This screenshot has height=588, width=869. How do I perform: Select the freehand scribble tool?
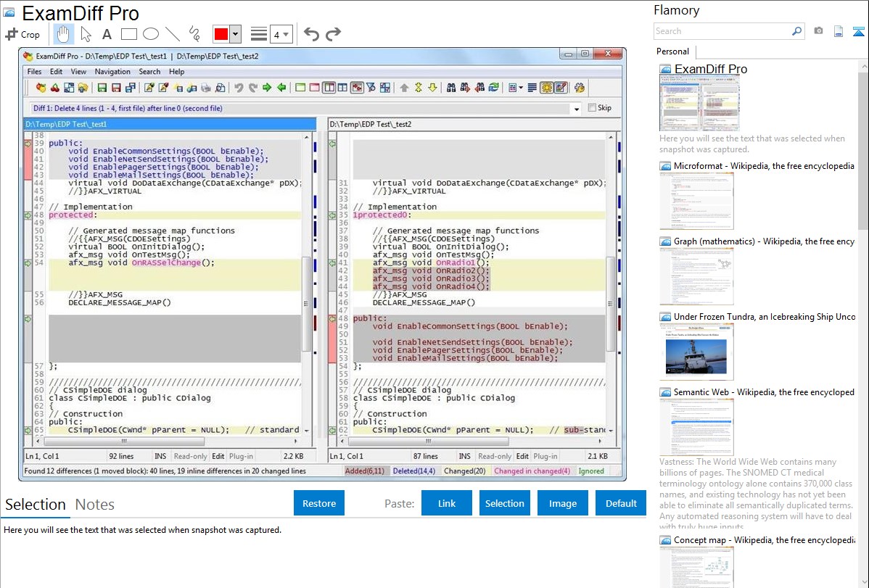194,34
